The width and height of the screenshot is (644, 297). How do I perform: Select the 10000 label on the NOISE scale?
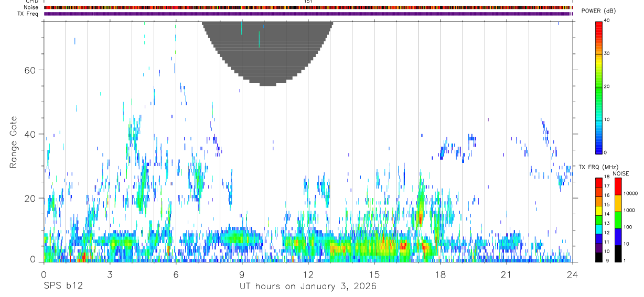pos(630,194)
